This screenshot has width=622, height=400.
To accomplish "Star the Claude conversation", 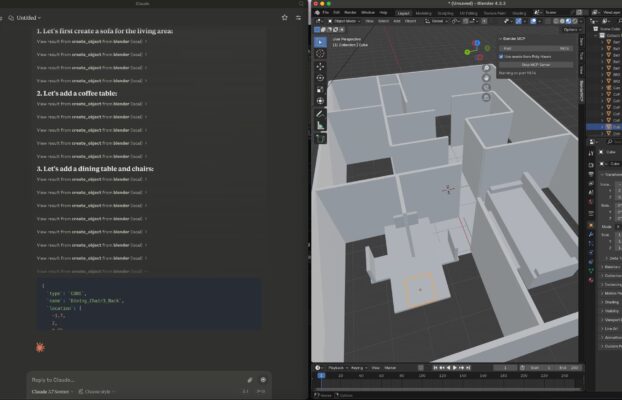I will click(x=284, y=17).
